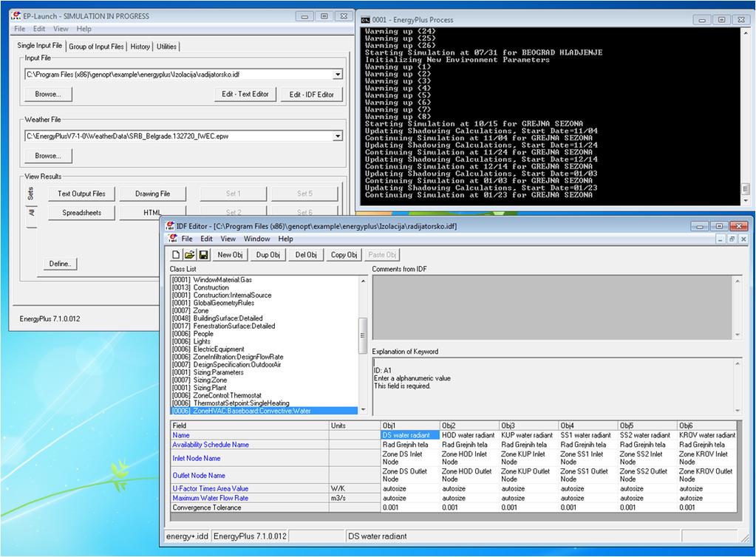Click the Open folder icon in IDF Editor
The image size is (756, 557).
189,255
